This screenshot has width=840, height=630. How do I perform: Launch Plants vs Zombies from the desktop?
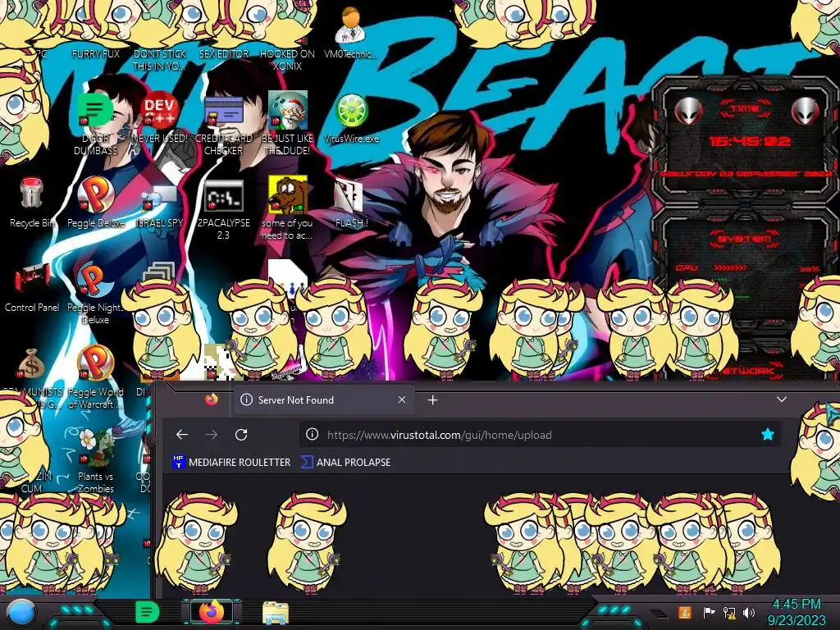click(x=95, y=462)
